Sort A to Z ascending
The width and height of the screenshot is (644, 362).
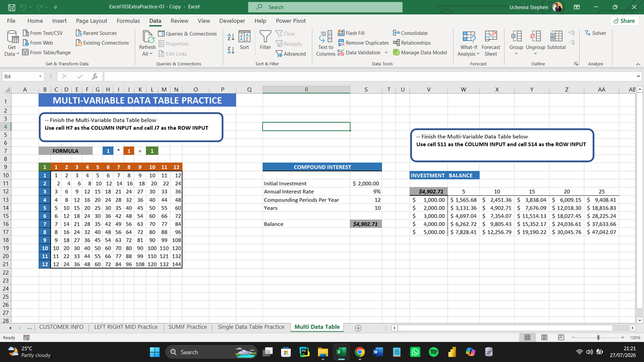(x=230, y=36)
